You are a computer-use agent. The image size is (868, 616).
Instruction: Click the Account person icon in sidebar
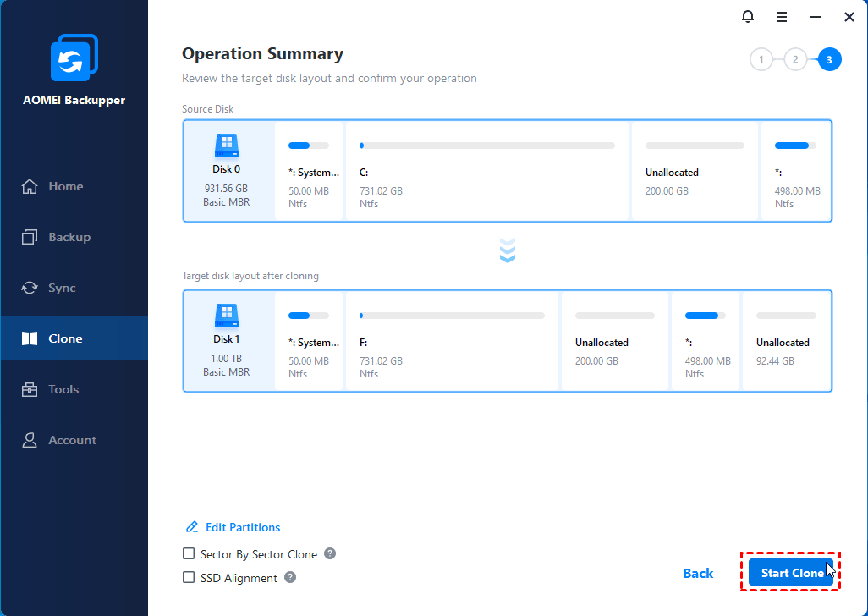(30, 440)
